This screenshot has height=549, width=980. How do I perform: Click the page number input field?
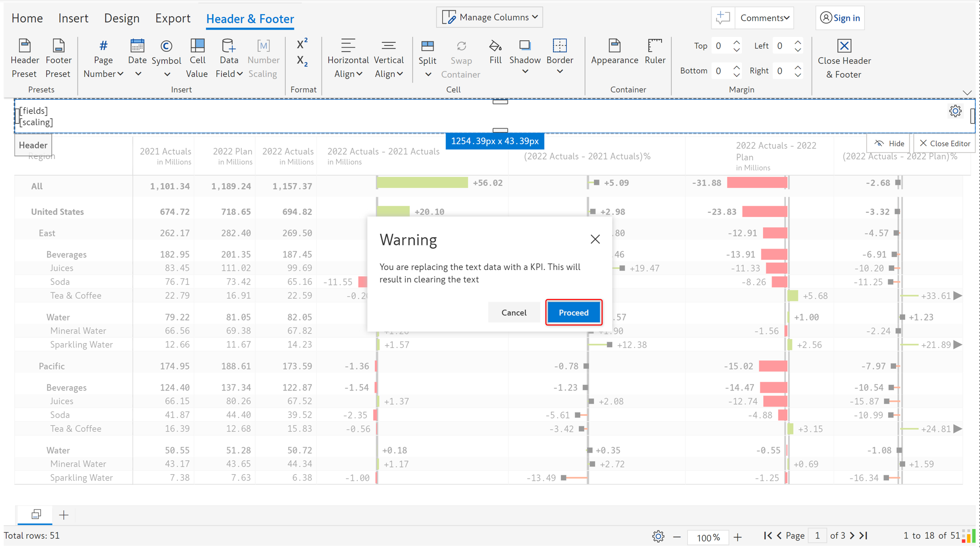(x=817, y=536)
